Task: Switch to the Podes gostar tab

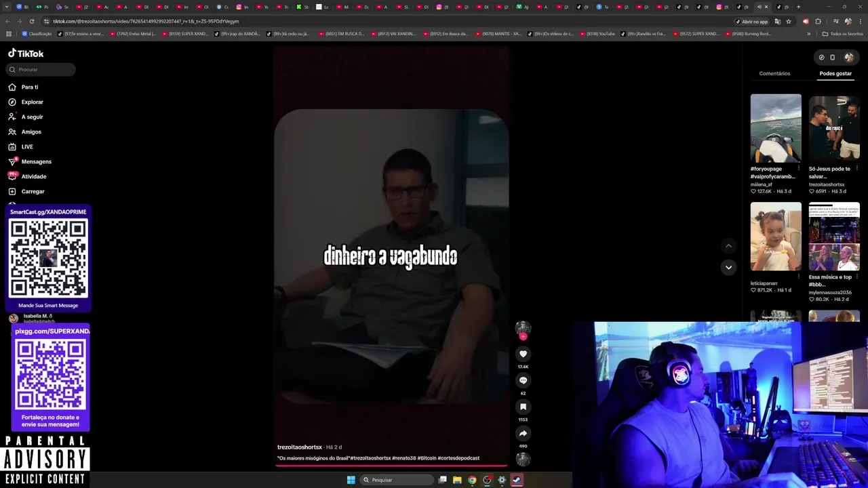Action: (x=835, y=73)
